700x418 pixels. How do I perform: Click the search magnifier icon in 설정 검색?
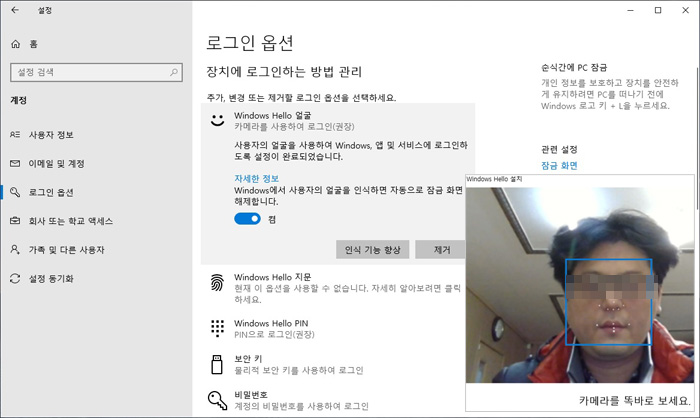point(174,72)
